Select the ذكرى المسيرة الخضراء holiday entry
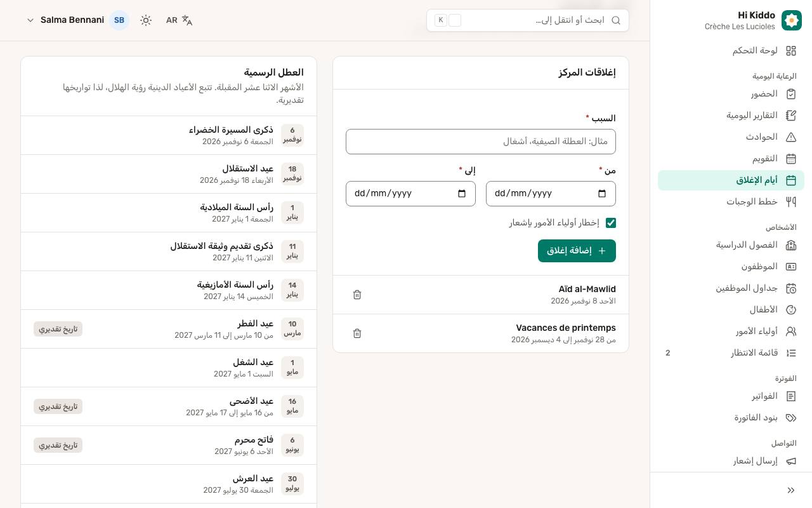Image resolution: width=812 pixels, height=508 pixels. pos(169,135)
